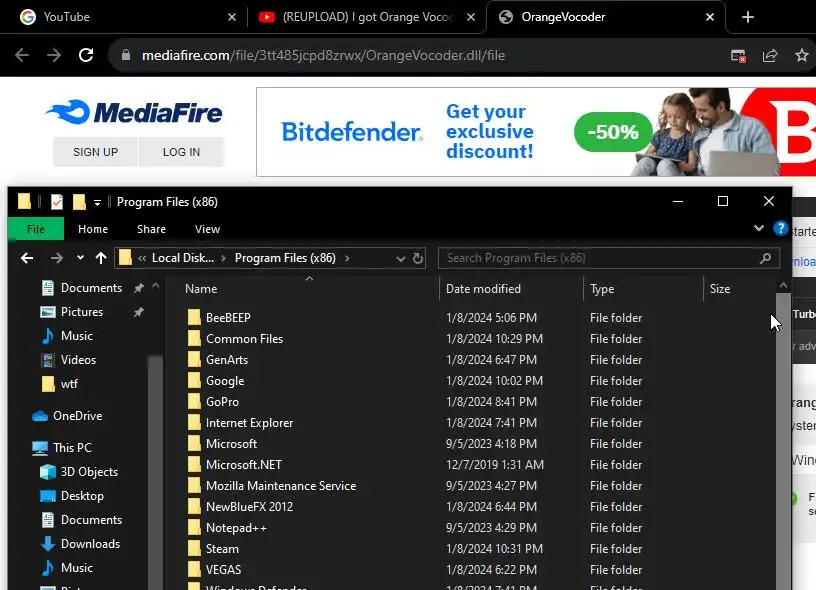Click the browser reload button
Viewport: 816px width, 590px height.
(x=86, y=55)
